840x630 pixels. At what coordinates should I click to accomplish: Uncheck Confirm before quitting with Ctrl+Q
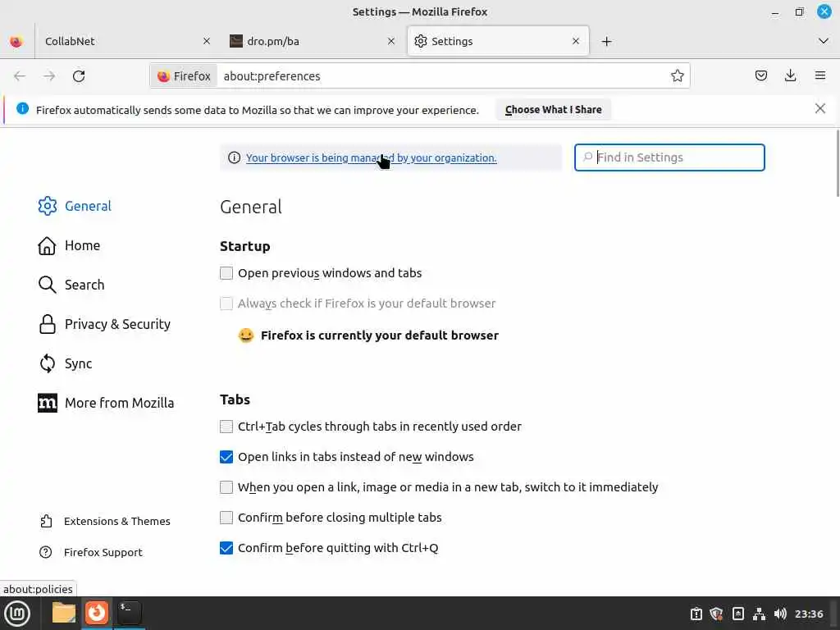point(226,548)
